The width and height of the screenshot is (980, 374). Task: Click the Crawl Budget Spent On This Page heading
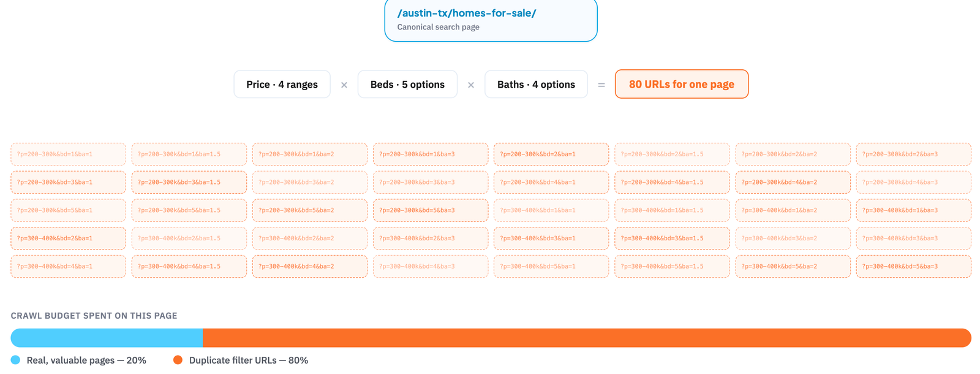94,316
